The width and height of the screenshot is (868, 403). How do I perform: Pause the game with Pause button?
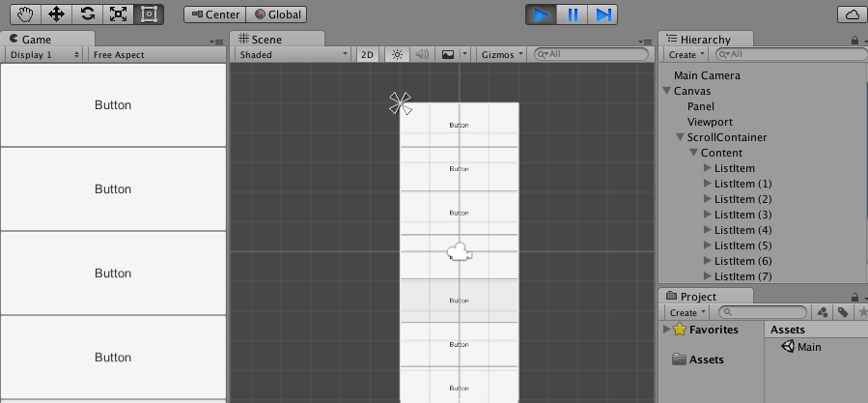[x=572, y=14]
